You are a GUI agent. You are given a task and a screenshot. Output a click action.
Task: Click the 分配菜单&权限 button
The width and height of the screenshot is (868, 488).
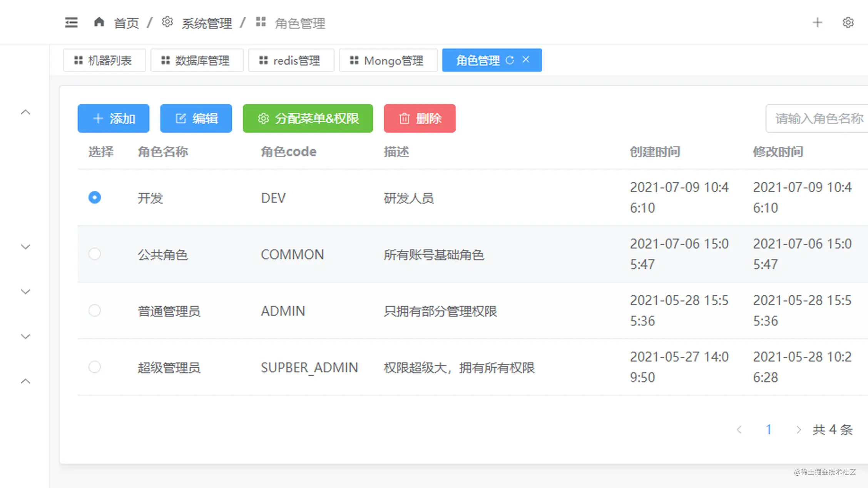(x=308, y=118)
